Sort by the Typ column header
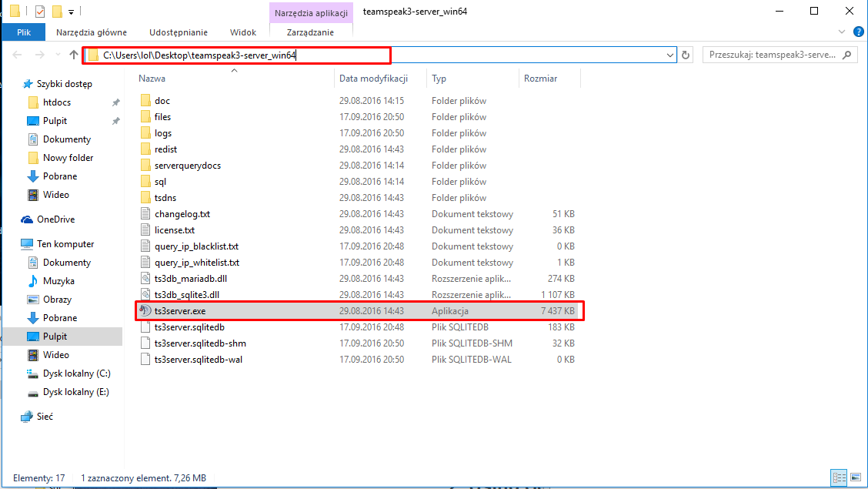 click(439, 78)
